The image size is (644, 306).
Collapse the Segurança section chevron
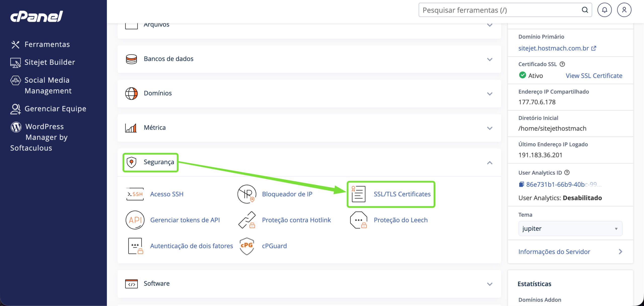tap(490, 163)
